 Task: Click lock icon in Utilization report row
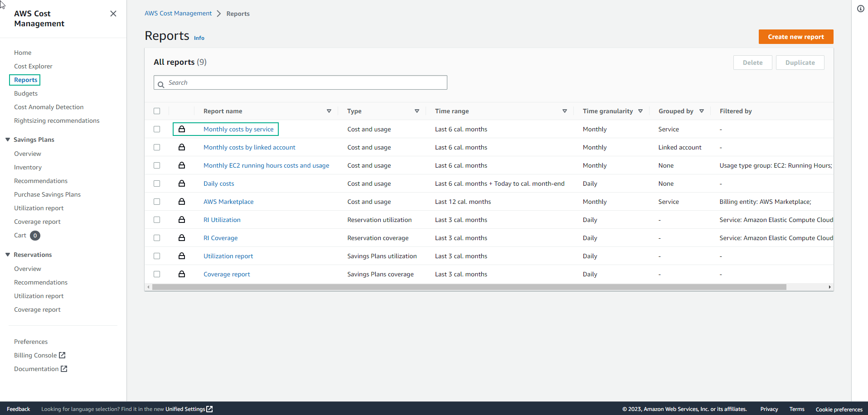coord(182,256)
